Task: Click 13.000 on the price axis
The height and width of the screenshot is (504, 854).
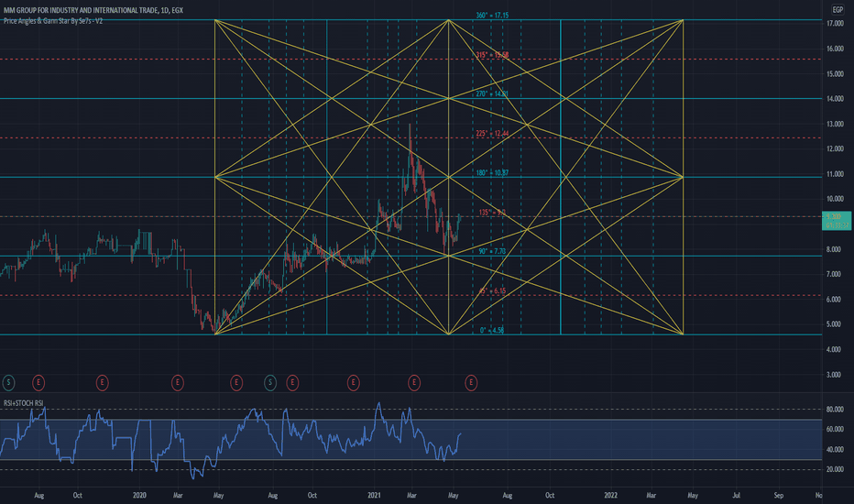Action: point(835,125)
